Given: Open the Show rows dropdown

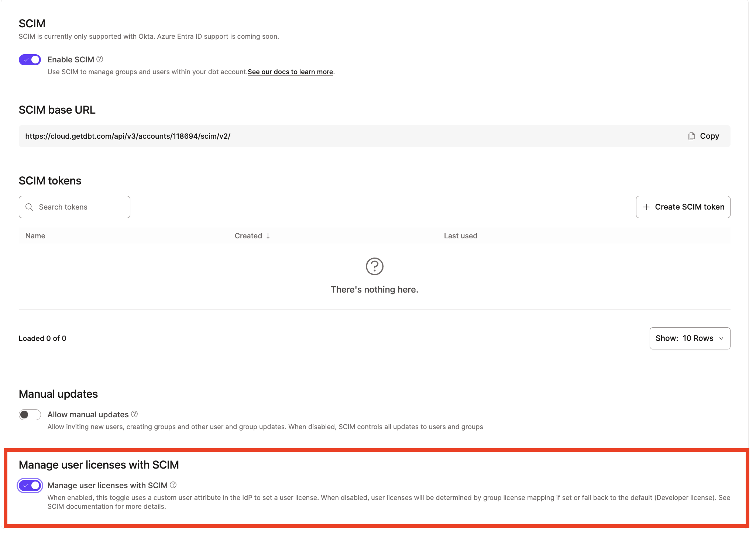Looking at the screenshot, I should [690, 338].
